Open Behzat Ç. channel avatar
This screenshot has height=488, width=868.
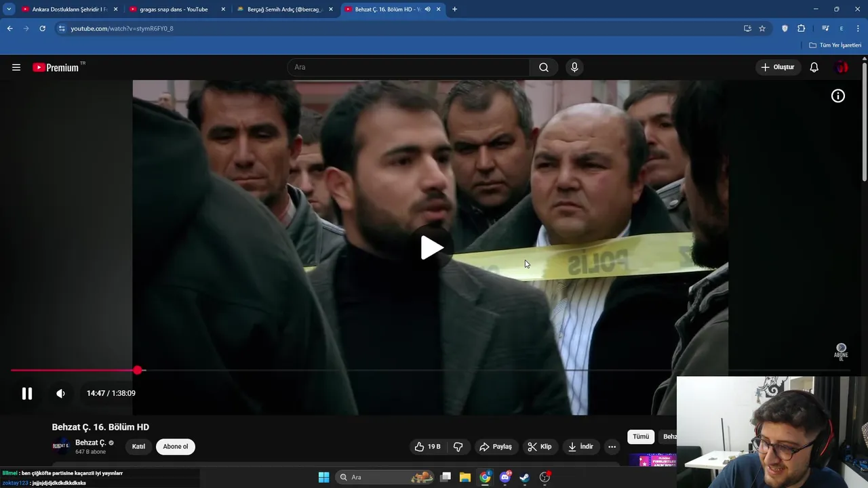61,446
